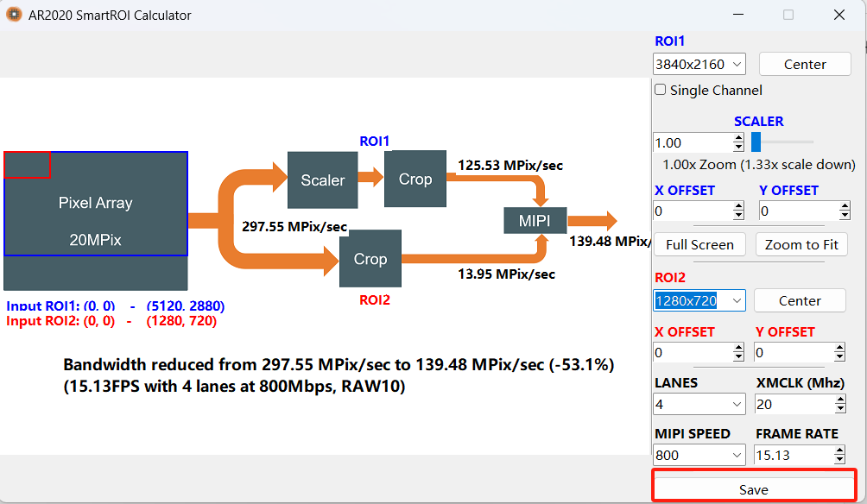This screenshot has height=504, width=867.
Task: Open the ROI1 resolution dropdown 3840x2160
Action: [x=699, y=64]
